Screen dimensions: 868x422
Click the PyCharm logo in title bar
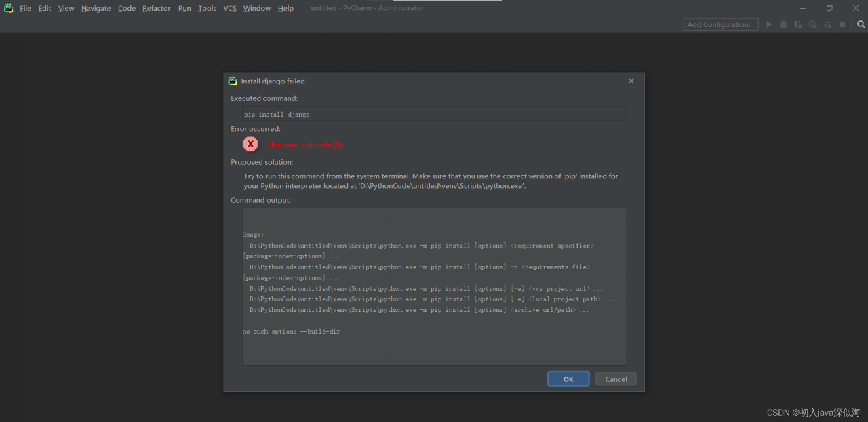point(8,8)
